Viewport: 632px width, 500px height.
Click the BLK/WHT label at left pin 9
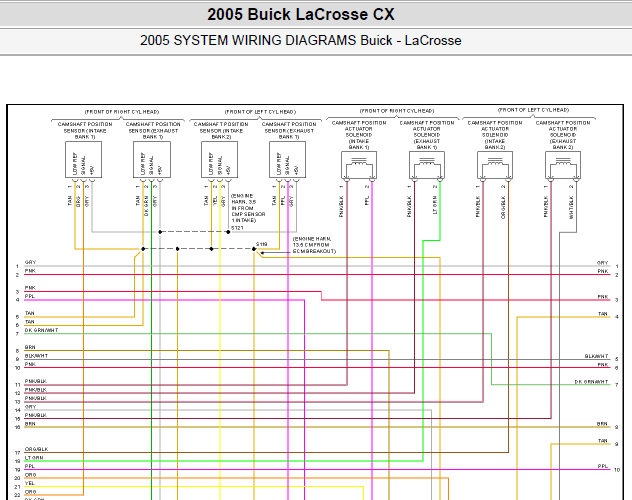[36, 356]
